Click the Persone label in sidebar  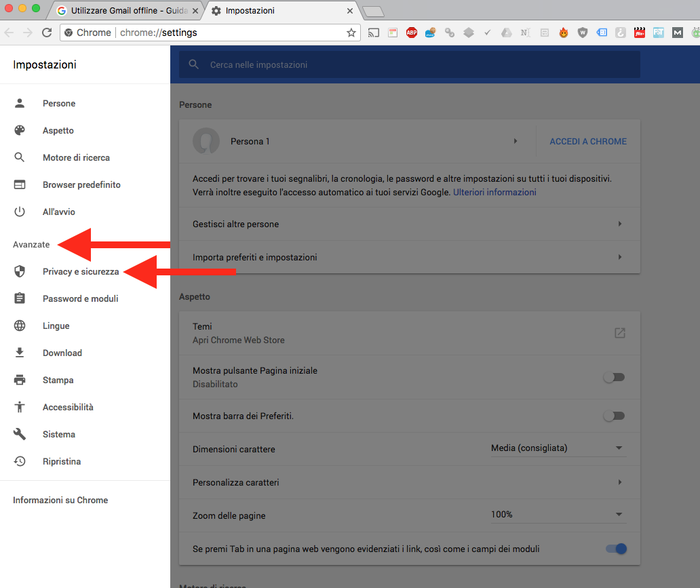pos(59,104)
